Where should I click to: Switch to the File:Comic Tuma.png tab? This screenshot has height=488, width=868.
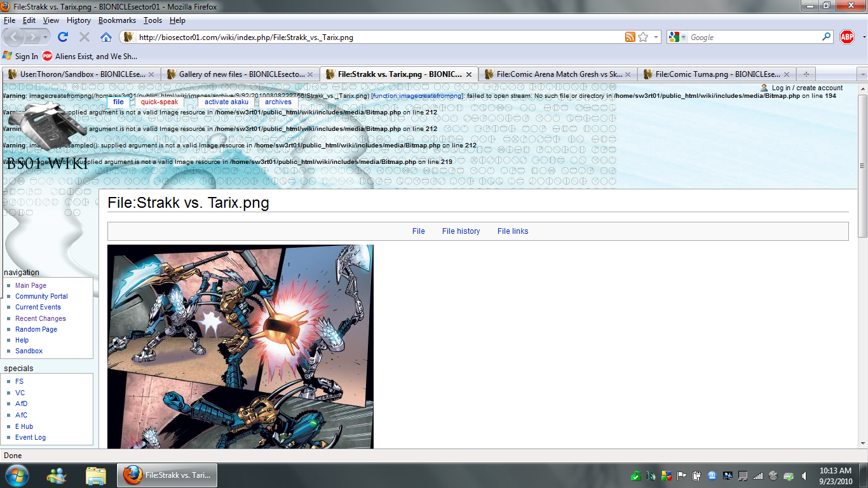[717, 74]
